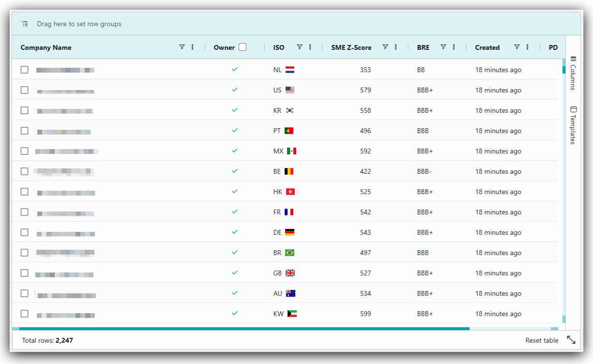This screenshot has width=593, height=364.
Task: Click the Owner checkmark in KW row
Action: point(235,313)
